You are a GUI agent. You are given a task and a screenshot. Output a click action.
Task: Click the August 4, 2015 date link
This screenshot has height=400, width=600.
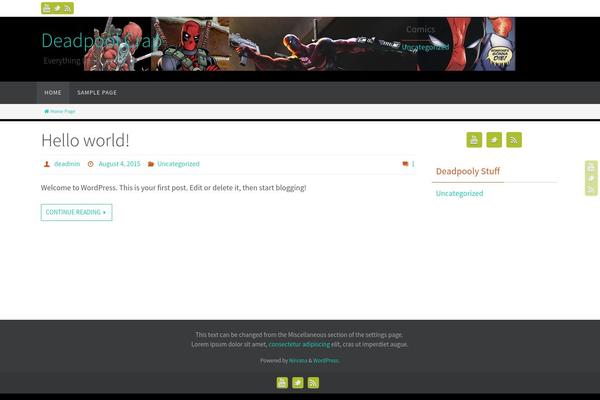point(119,164)
